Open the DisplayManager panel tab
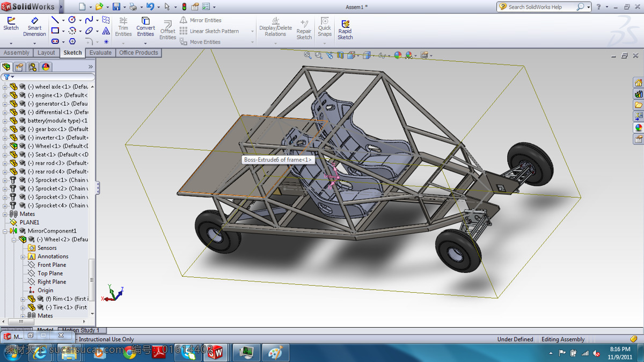644x362 pixels. pos(46,67)
